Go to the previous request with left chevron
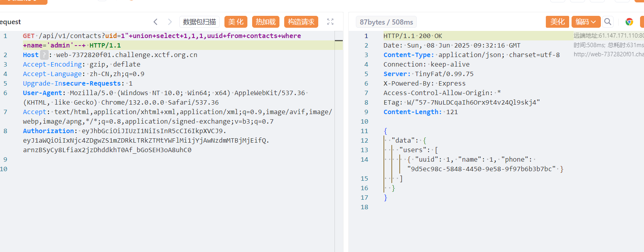 point(156,22)
